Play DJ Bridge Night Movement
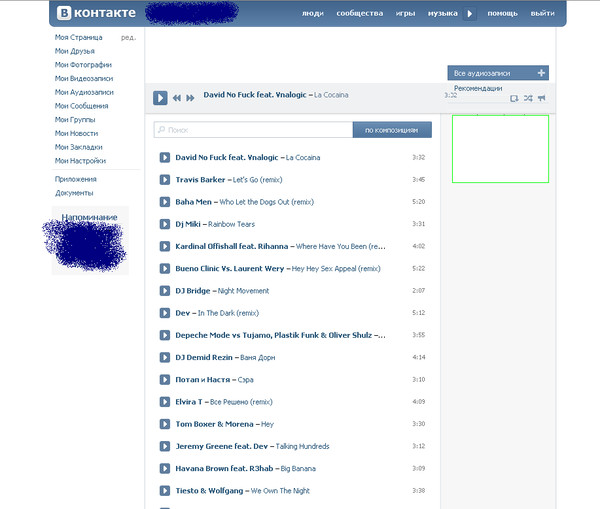 coord(165,290)
